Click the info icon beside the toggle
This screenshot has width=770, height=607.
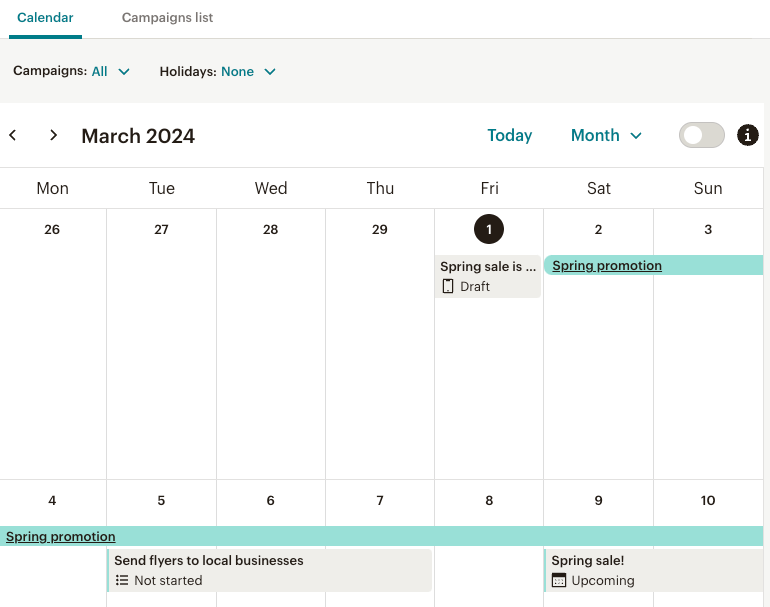tap(747, 135)
